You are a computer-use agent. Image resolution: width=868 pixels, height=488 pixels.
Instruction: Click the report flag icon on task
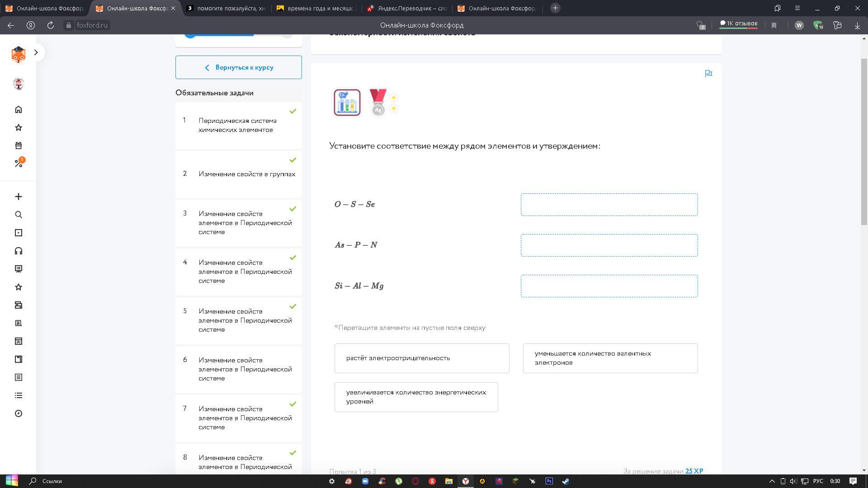708,74
